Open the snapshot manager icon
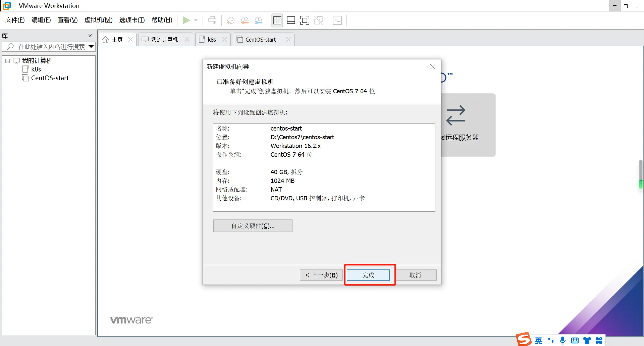Screen dimensions: 644x346 tap(258, 20)
